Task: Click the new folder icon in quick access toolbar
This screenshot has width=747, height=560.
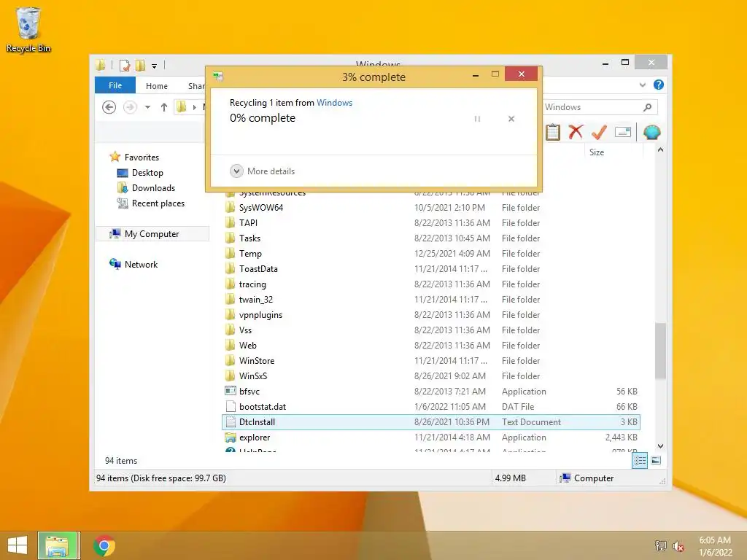Action: tap(141, 65)
